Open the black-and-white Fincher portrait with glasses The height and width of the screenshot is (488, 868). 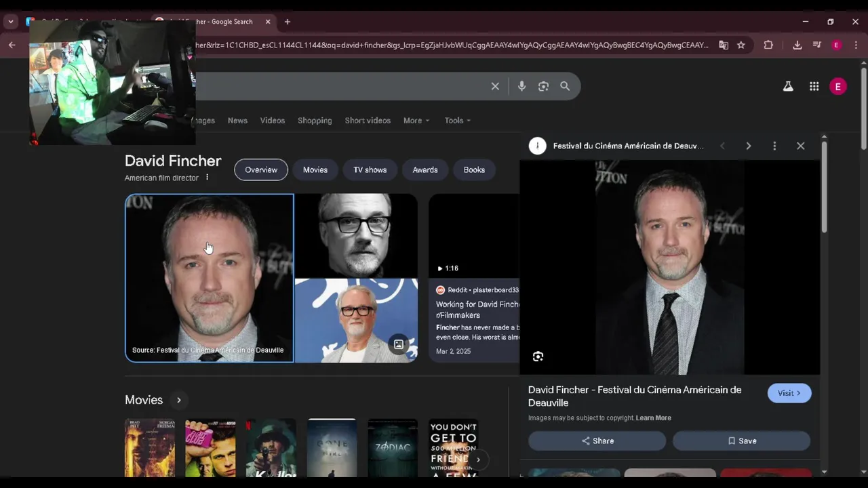click(x=356, y=235)
